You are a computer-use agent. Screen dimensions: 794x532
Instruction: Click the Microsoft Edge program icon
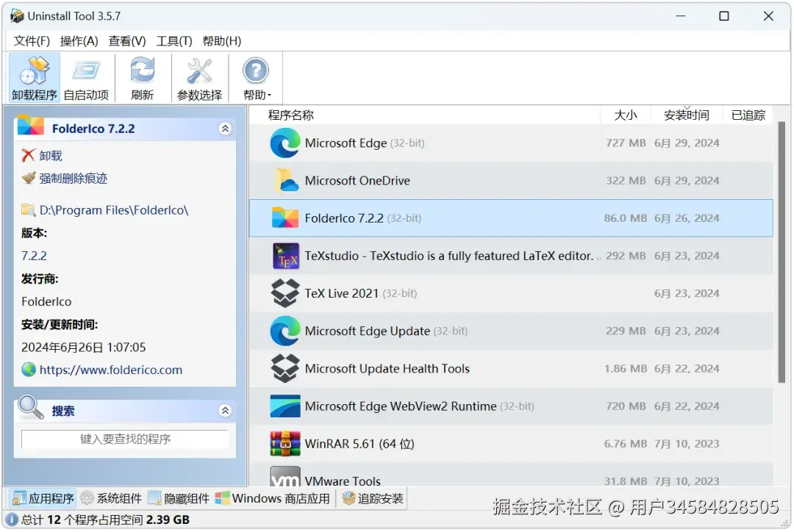(x=285, y=143)
